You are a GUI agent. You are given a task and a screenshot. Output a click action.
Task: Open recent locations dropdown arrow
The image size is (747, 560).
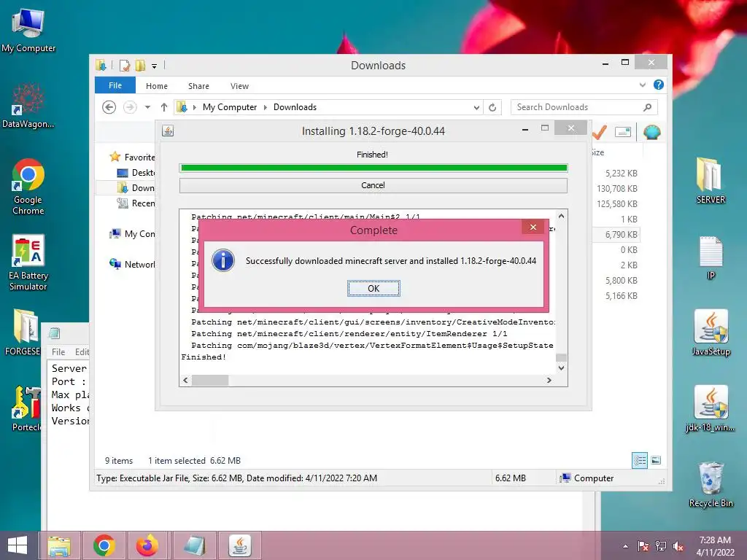(147, 107)
